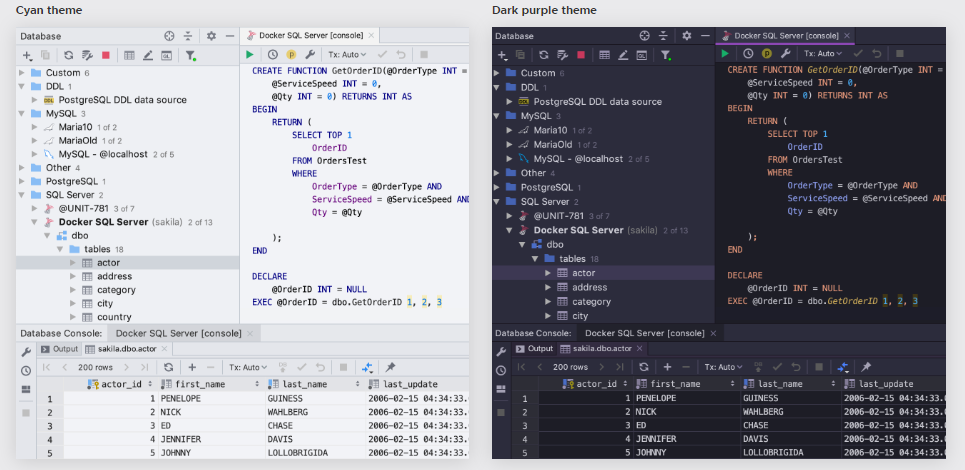Viewport: 965px width, 470px height.
Task: Expand address table in Cyan theme tree
Action: tap(73, 276)
